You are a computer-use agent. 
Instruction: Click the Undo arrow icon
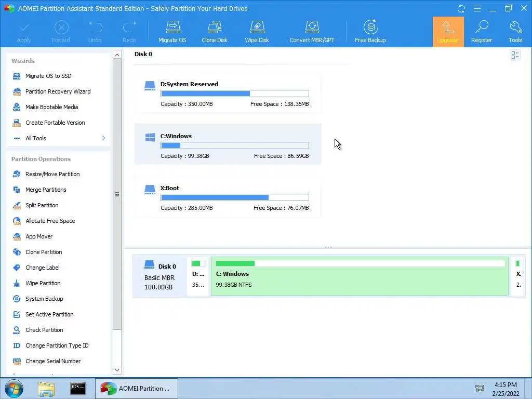pos(95,27)
